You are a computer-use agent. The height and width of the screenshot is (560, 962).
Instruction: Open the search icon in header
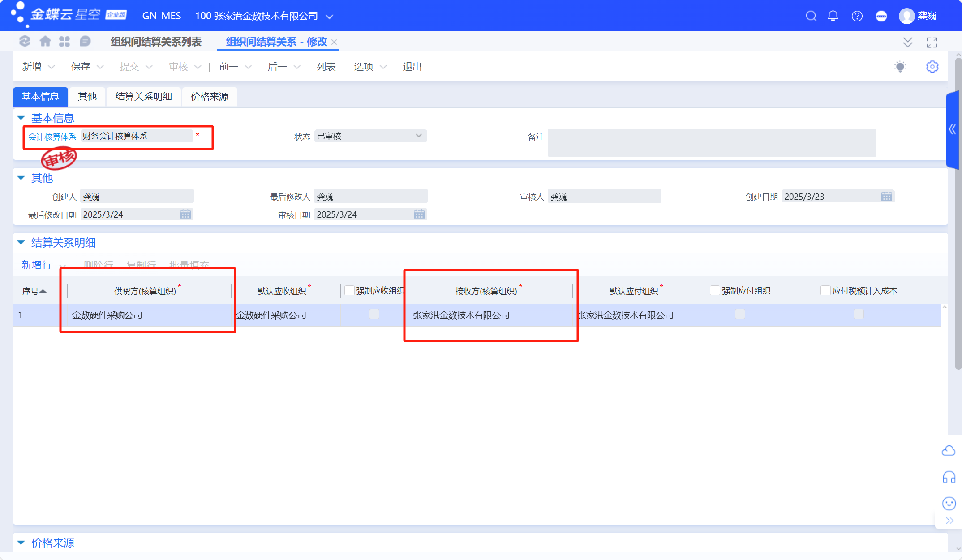click(x=811, y=16)
